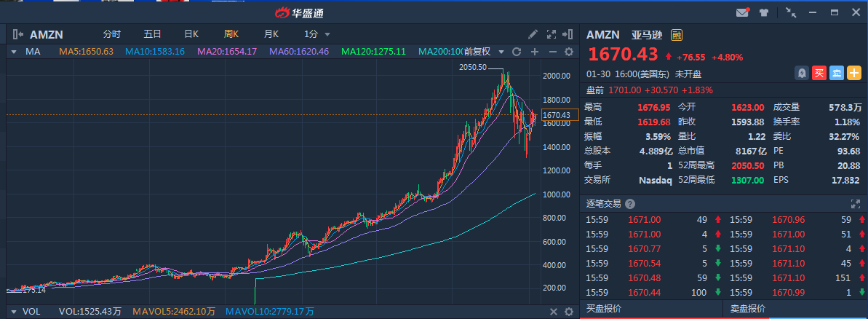The height and width of the screenshot is (319, 868).
Task: Click the 融 margin badge
Action: [x=677, y=35]
